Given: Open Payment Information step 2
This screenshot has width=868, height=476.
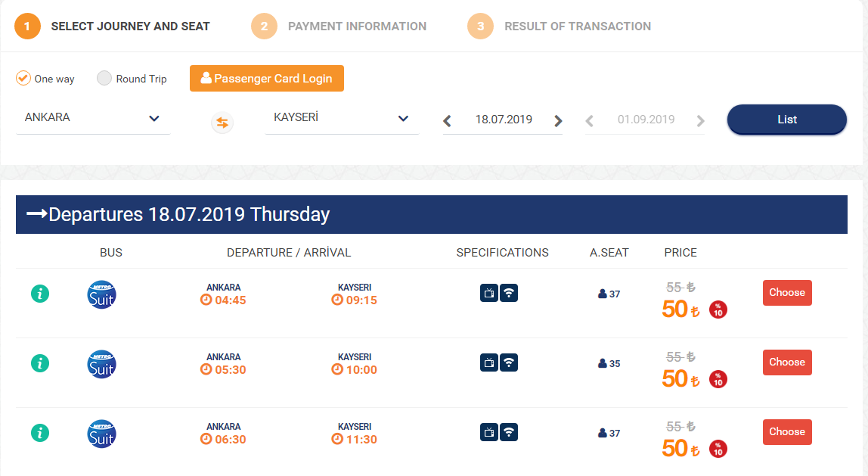Looking at the screenshot, I should coord(339,26).
